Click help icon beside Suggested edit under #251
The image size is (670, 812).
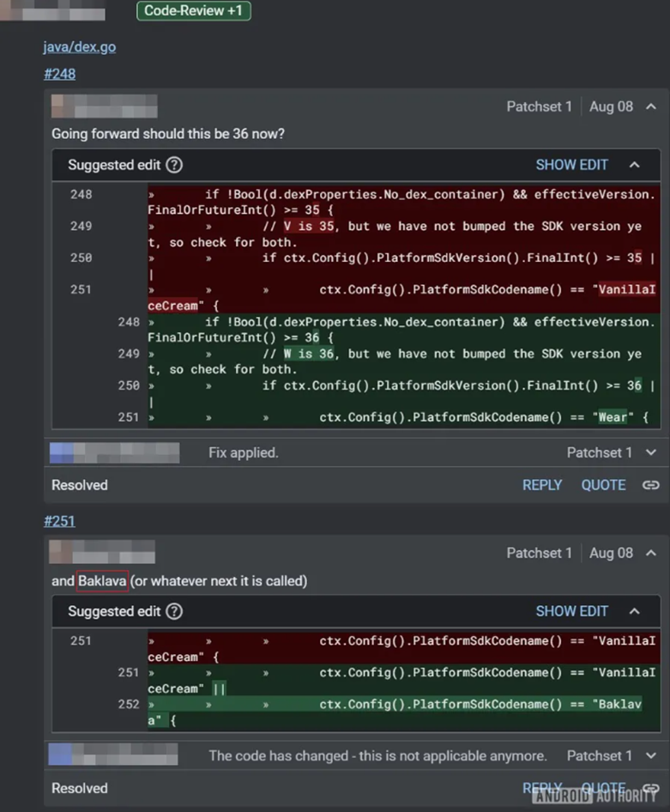(174, 611)
